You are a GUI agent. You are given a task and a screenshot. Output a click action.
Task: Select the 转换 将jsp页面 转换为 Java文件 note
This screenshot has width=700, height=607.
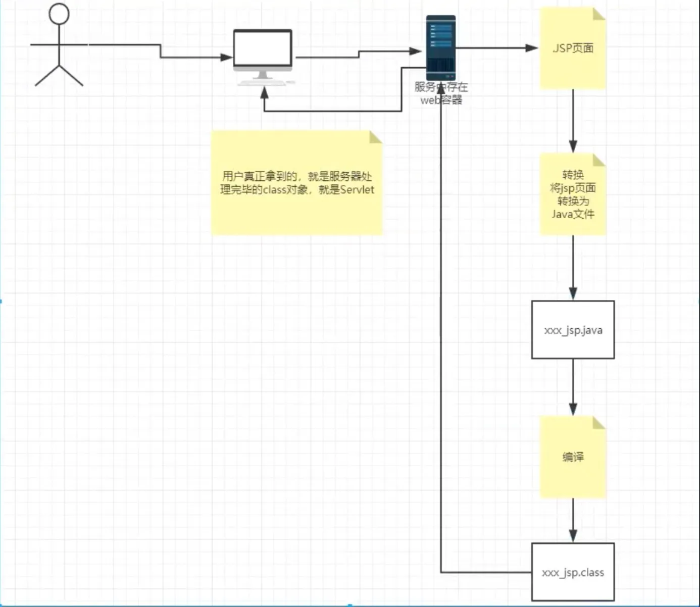click(573, 194)
